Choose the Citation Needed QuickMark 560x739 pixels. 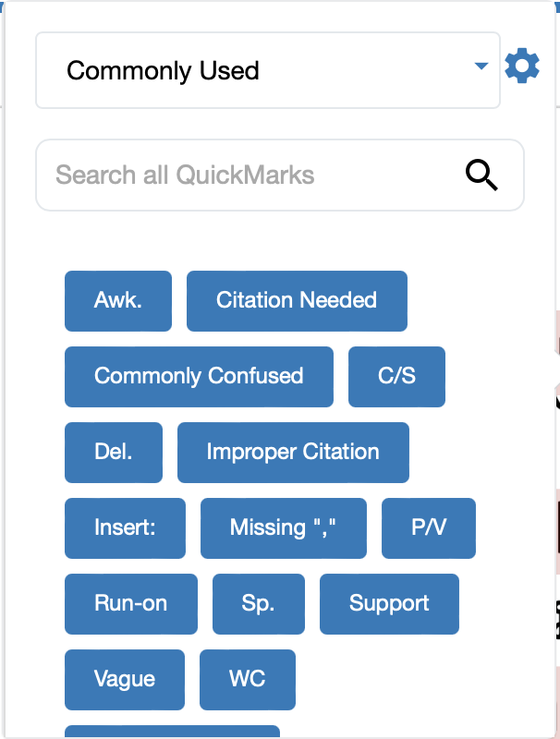click(297, 300)
